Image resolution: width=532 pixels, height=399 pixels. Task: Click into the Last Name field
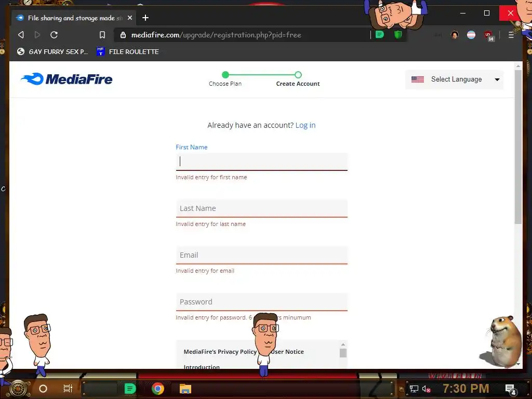coord(262,208)
